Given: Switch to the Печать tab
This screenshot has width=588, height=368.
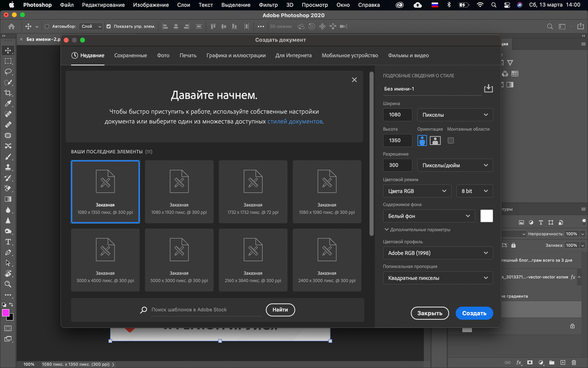Looking at the screenshot, I should (188, 55).
